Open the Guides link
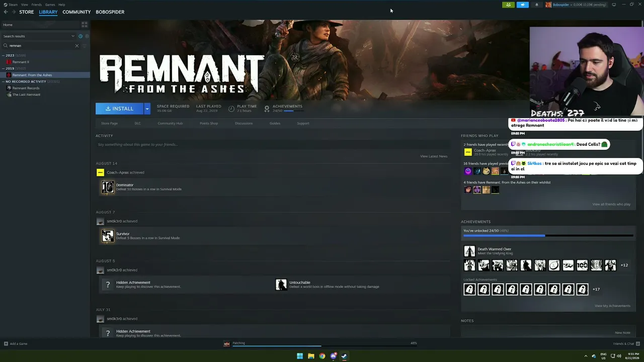This screenshot has height=362, width=644. [275, 123]
